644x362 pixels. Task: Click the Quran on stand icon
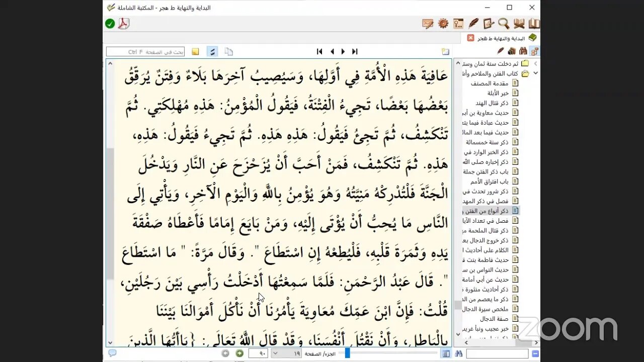[x=519, y=24]
